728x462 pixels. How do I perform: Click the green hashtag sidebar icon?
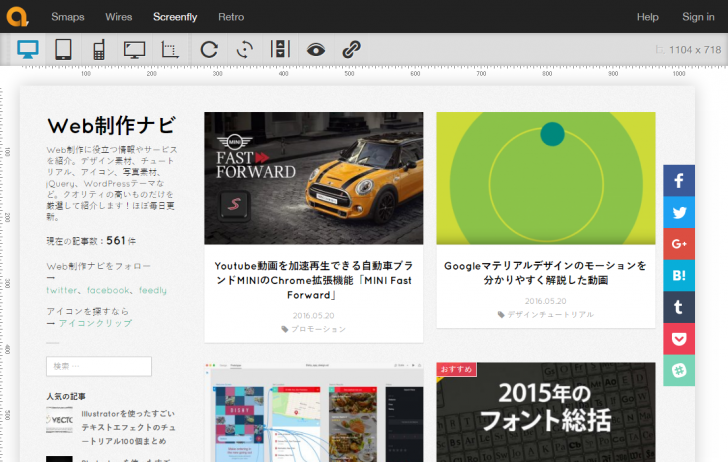679,370
